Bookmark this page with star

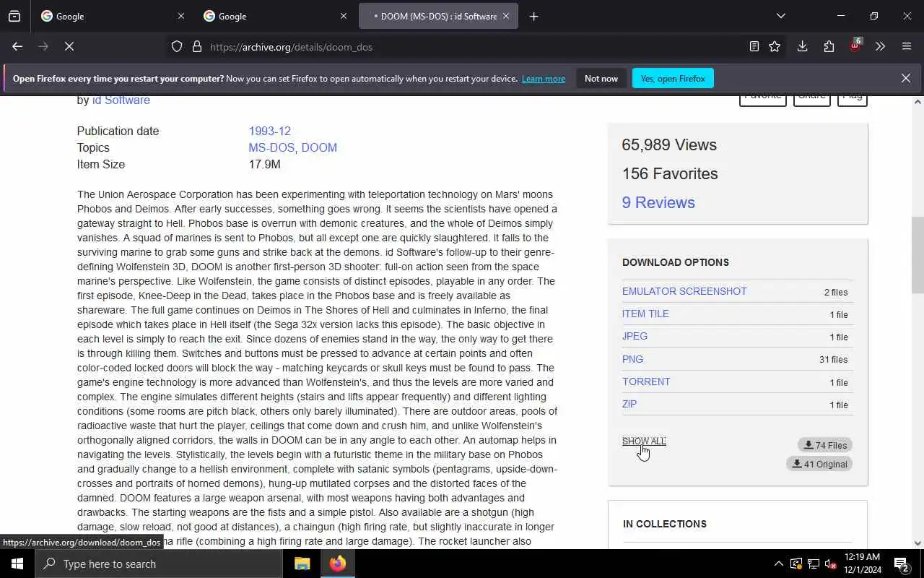pyautogui.click(x=775, y=46)
